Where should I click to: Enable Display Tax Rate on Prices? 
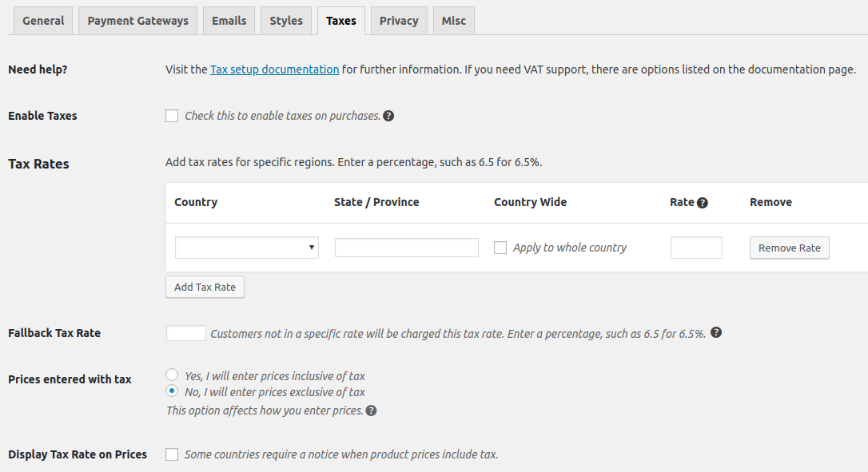click(x=172, y=454)
